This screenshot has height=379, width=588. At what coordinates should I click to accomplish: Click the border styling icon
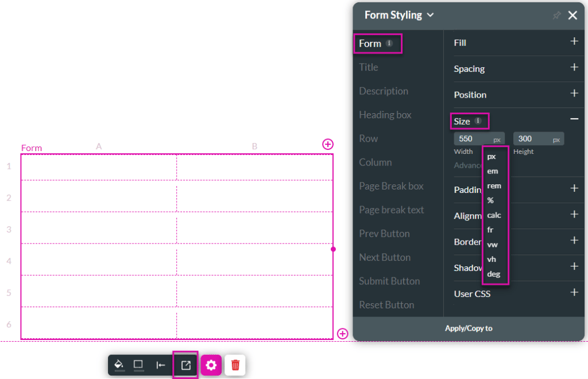coord(139,365)
